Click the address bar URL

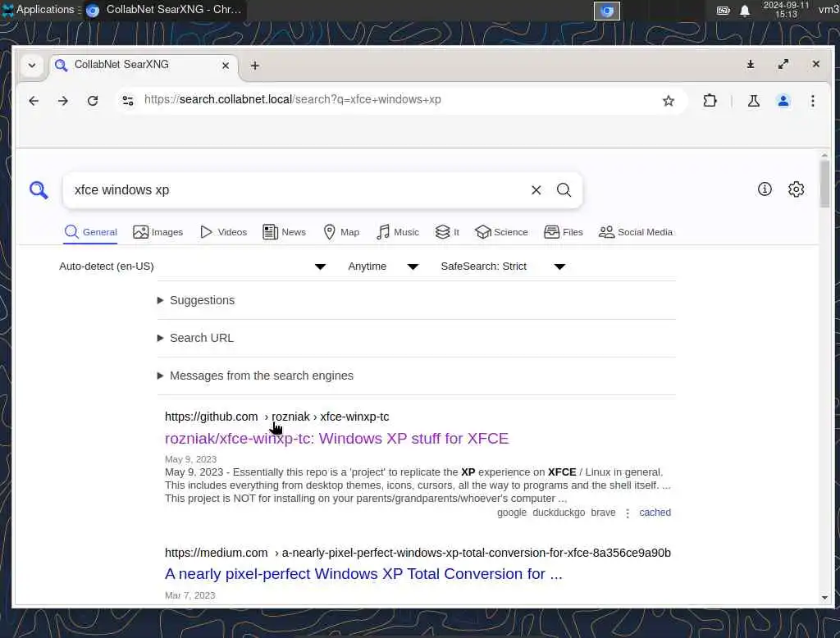[293, 100]
